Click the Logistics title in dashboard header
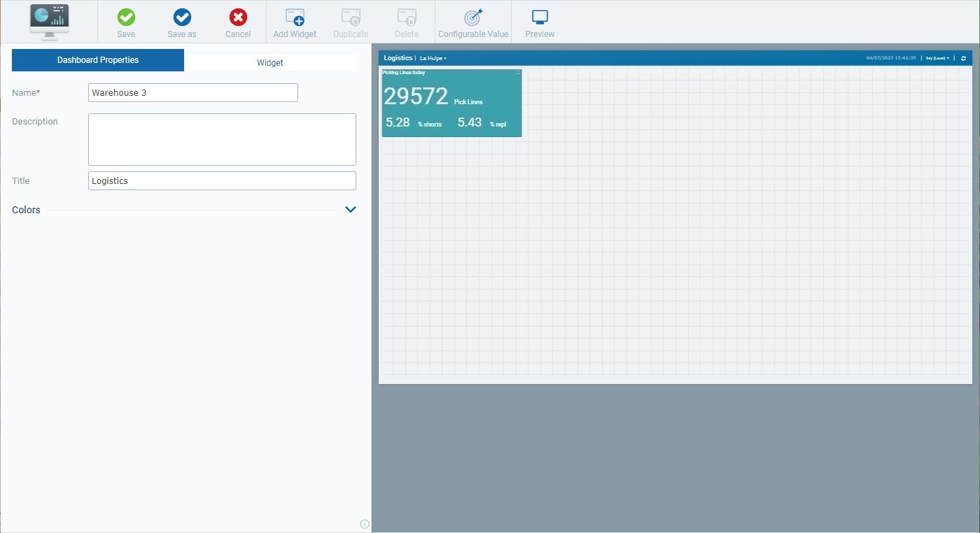This screenshot has width=980, height=533. click(398, 58)
